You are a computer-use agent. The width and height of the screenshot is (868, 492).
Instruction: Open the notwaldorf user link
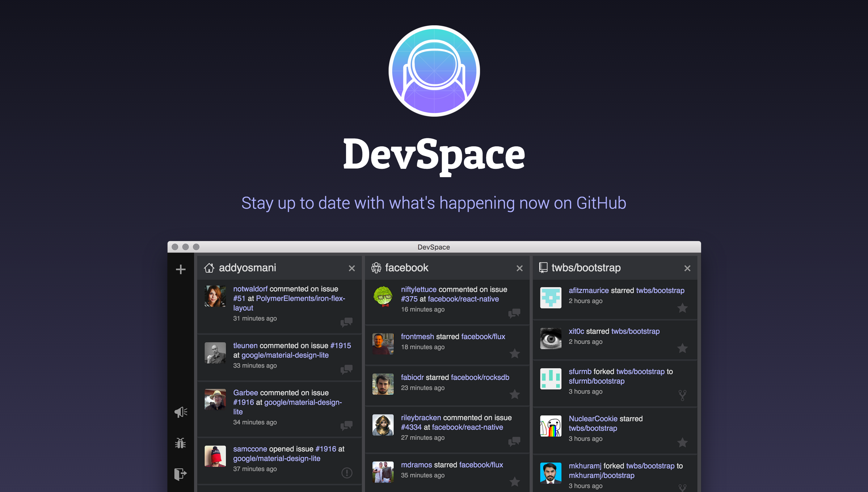pos(250,289)
